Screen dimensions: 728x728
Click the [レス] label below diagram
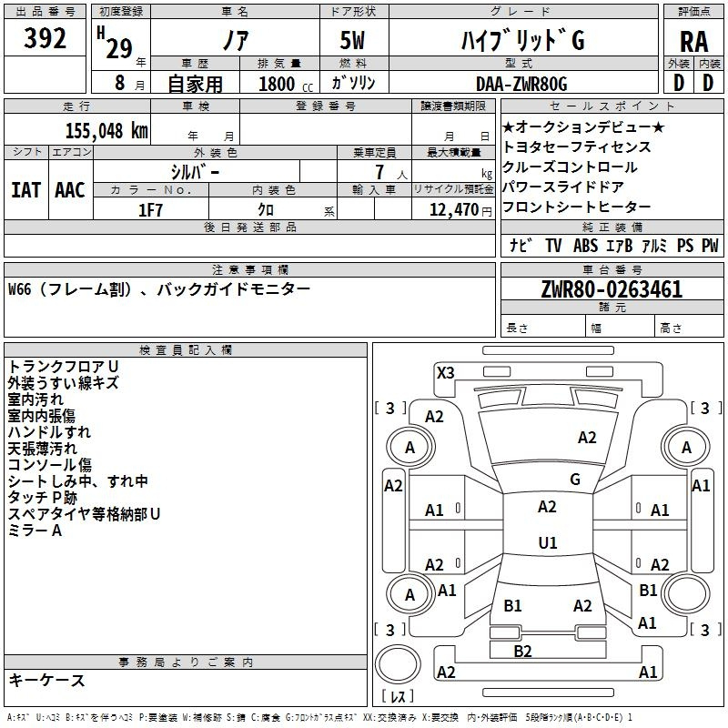(x=397, y=697)
